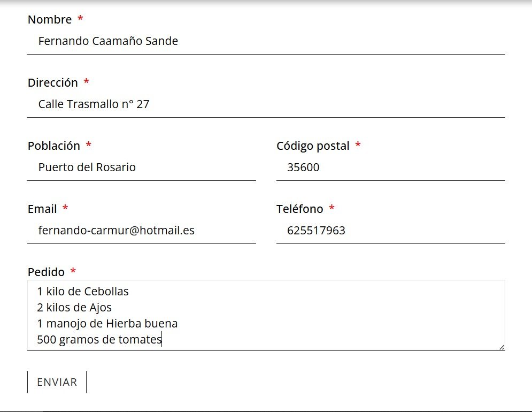Screen dimensions: 532x412
Task: Click the Población field label
Action: [x=54, y=146]
